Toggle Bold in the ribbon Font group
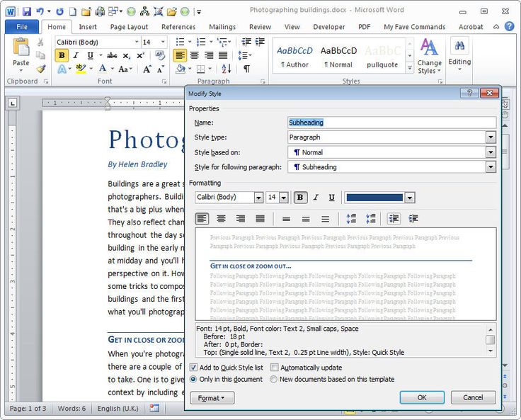 click(x=62, y=55)
